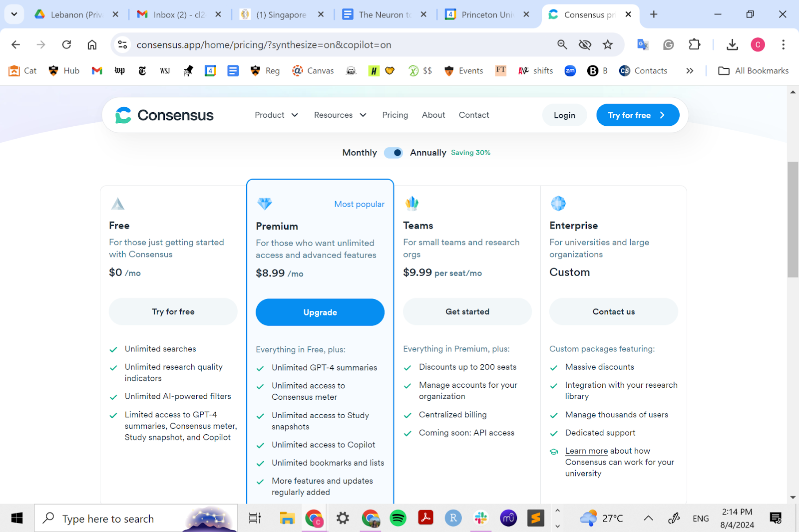This screenshot has height=532, width=799.
Task: Click Try for free under Free plan
Action: click(x=173, y=312)
